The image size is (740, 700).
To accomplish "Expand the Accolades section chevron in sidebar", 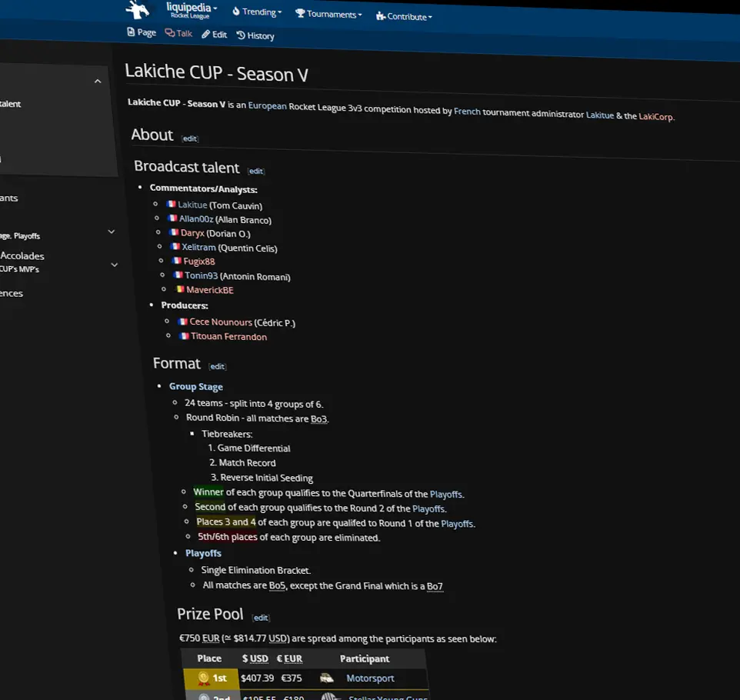I will click(x=115, y=265).
